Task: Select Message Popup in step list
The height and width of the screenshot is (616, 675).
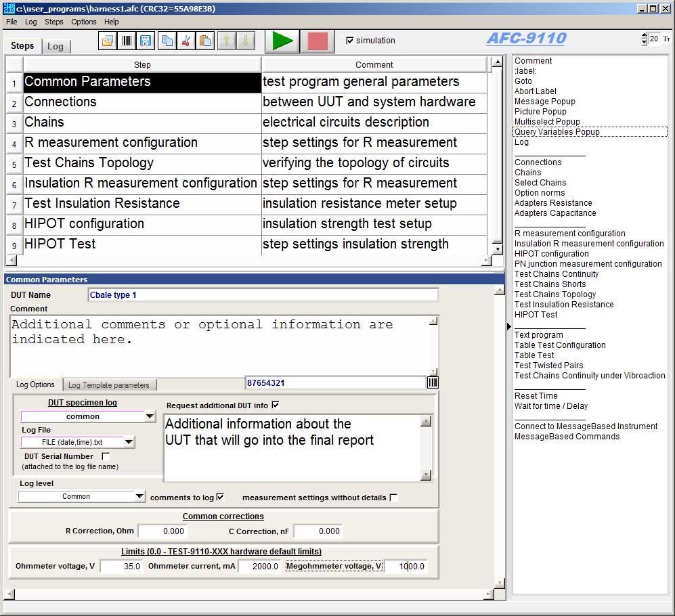Action: coord(544,101)
